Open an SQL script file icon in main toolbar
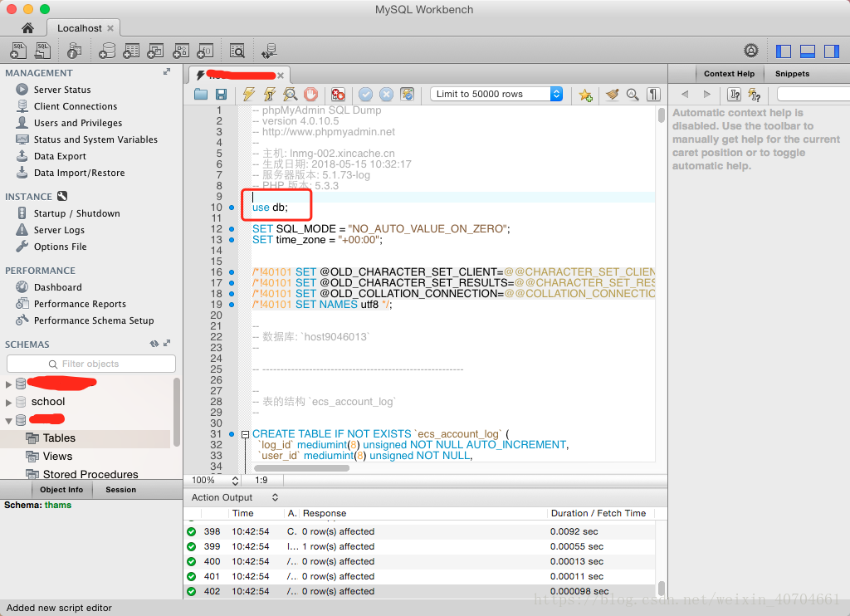Image resolution: width=850 pixels, height=616 pixels. click(42, 51)
